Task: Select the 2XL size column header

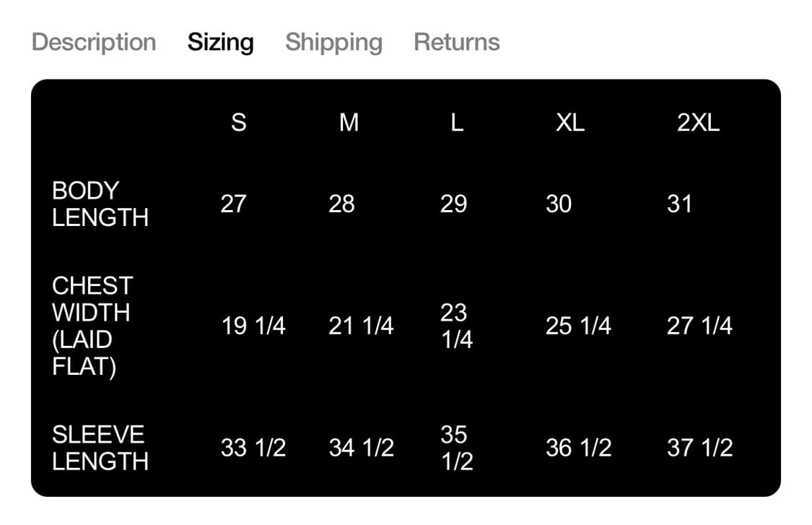Action: [698, 123]
